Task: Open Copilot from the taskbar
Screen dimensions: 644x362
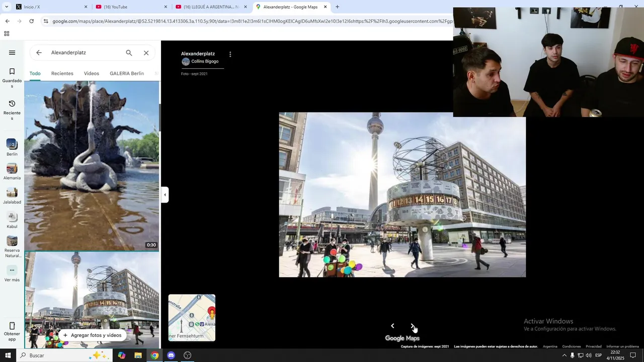Action: point(121,355)
